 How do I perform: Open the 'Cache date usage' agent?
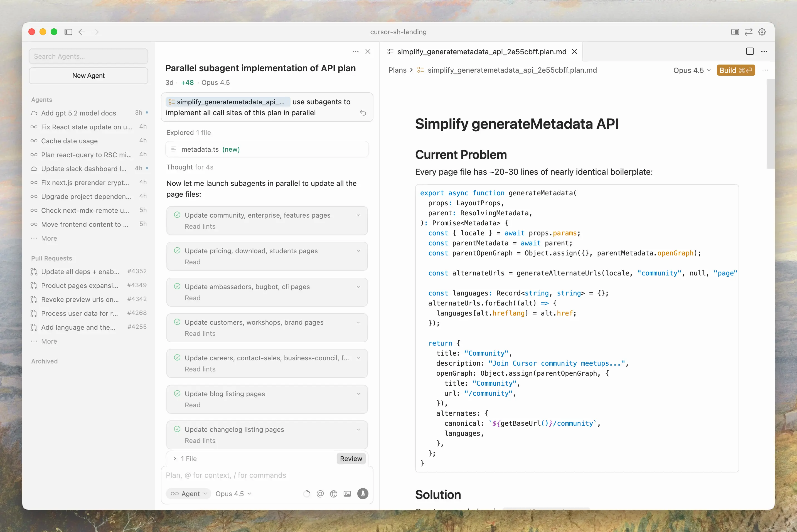69,141
